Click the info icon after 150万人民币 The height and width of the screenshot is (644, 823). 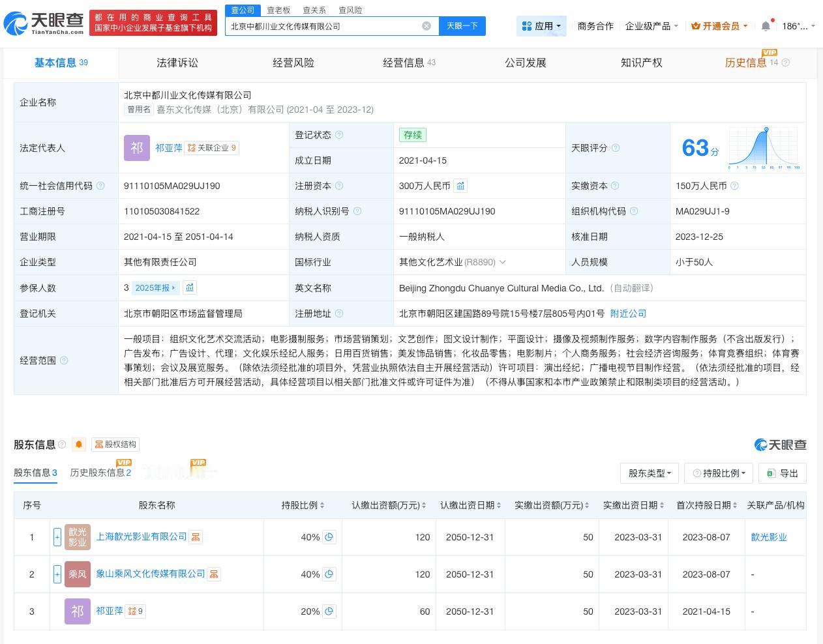pos(734,186)
